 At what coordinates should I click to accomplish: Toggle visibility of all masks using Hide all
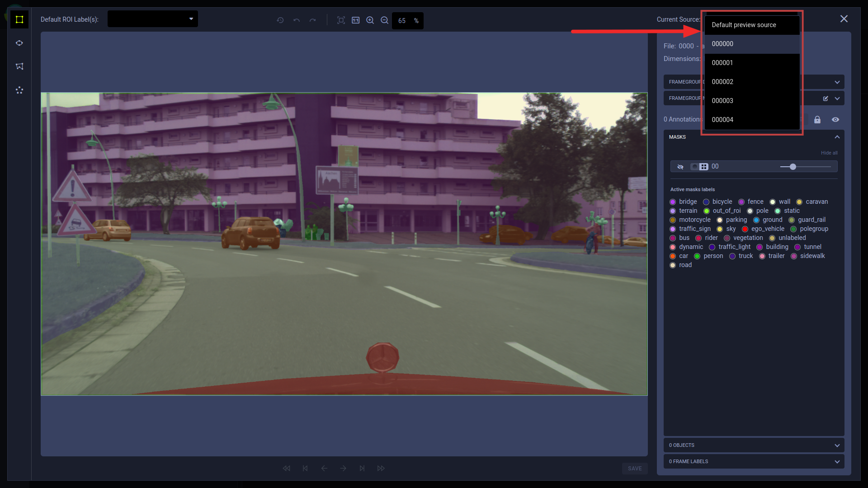click(x=829, y=153)
